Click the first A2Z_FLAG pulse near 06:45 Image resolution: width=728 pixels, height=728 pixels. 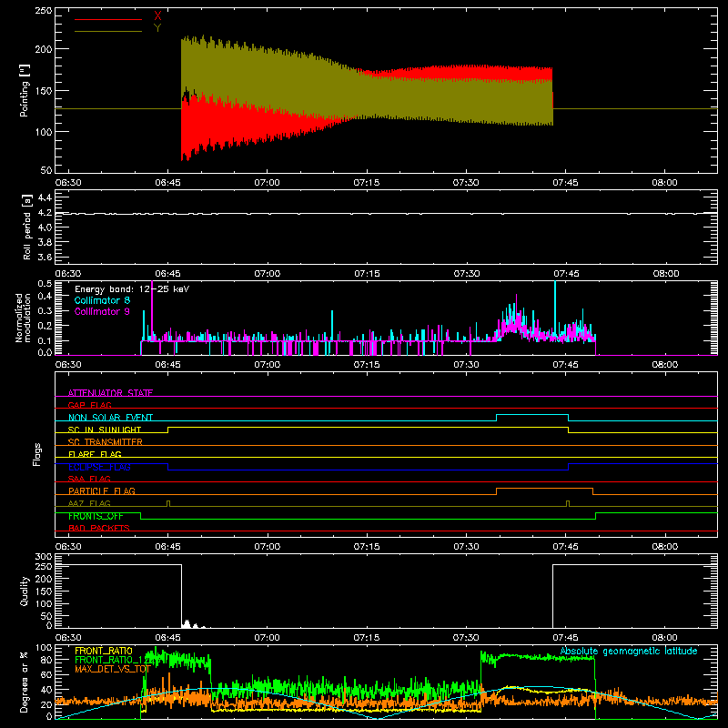point(168,503)
